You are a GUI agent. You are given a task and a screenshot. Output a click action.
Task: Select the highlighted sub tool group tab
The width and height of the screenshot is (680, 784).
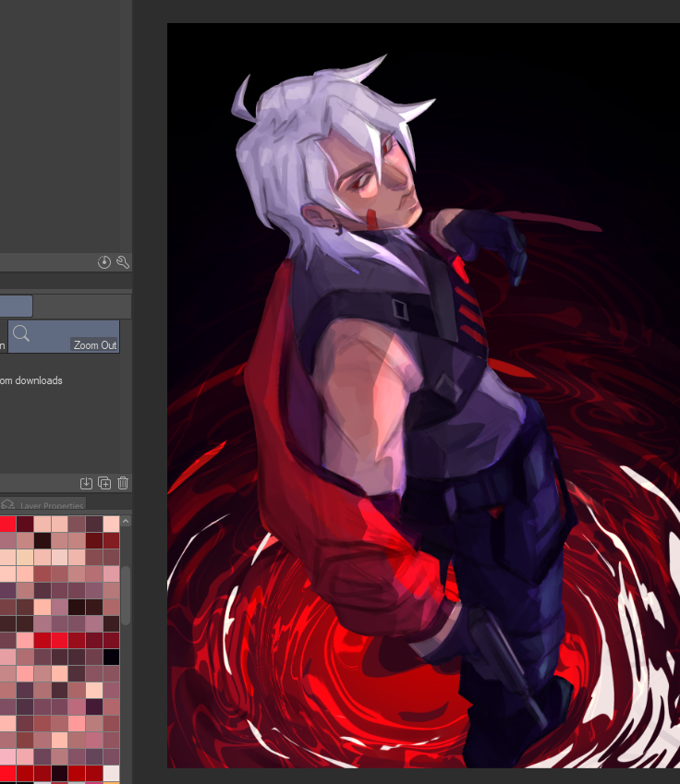click(16, 306)
